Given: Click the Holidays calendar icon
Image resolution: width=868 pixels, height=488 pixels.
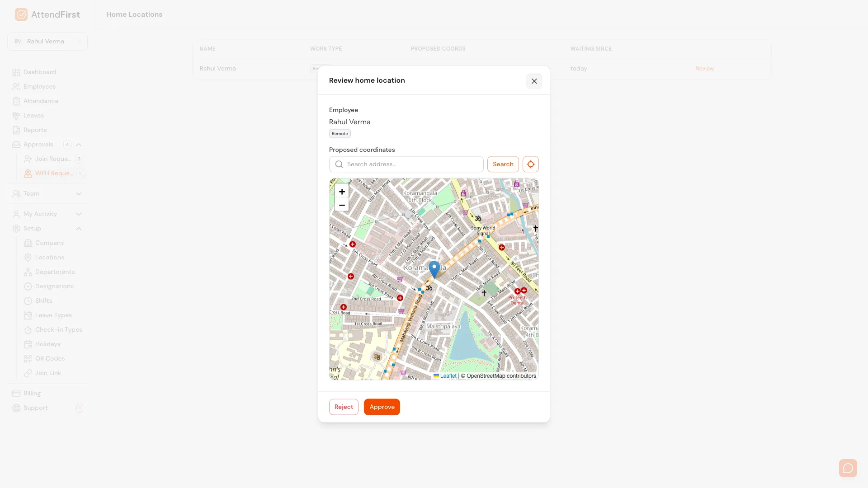Looking at the screenshot, I should [x=28, y=344].
